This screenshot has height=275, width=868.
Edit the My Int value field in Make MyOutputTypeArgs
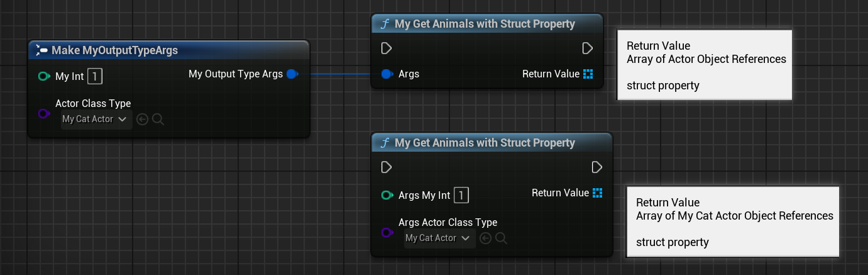[94, 77]
